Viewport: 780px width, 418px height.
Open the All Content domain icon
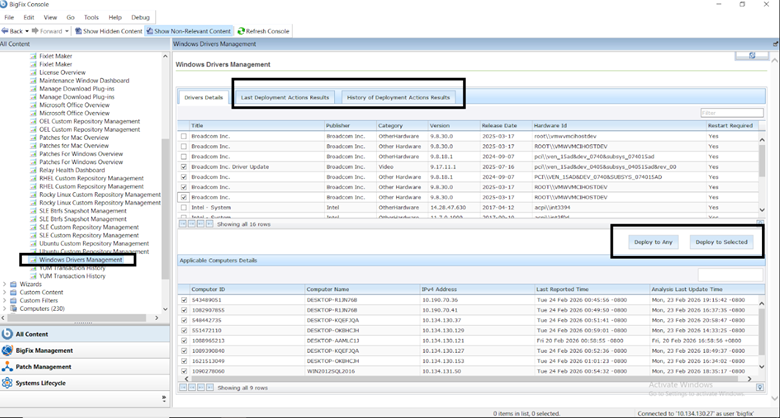8,334
